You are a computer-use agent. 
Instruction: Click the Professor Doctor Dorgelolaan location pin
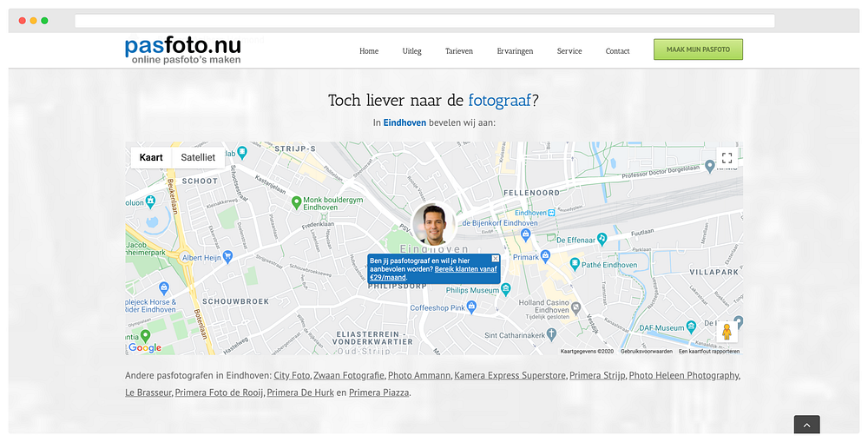(710, 166)
